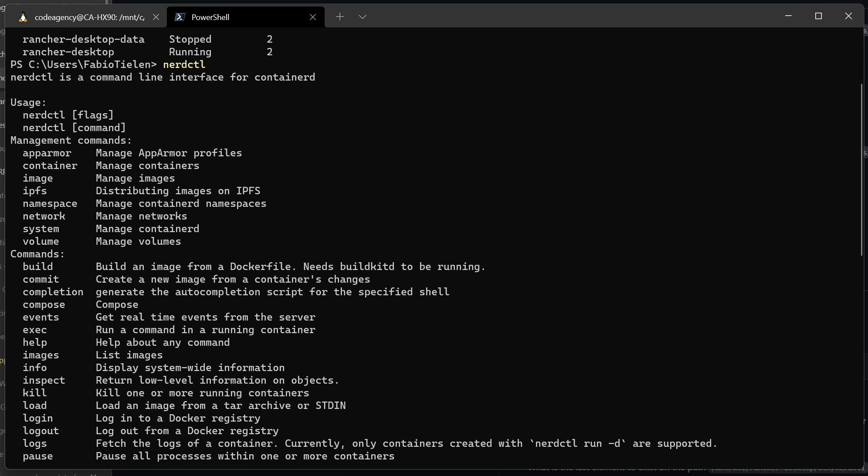Click the build command entry
This screenshot has height=476, width=868.
38,266
